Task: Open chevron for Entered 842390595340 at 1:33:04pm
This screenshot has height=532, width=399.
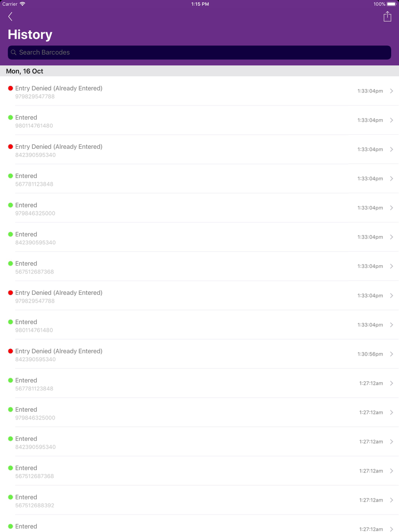Action: coord(391,237)
